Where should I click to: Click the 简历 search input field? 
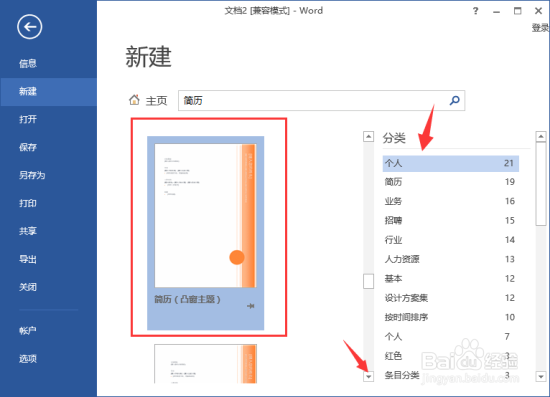(x=321, y=101)
